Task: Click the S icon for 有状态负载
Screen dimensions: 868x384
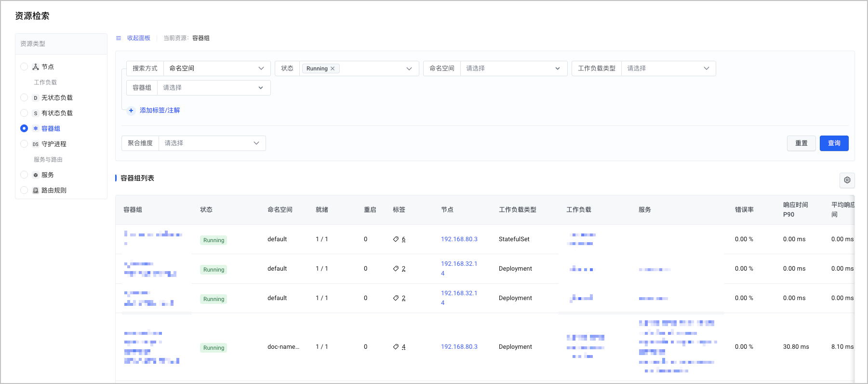Action: pyautogui.click(x=36, y=113)
